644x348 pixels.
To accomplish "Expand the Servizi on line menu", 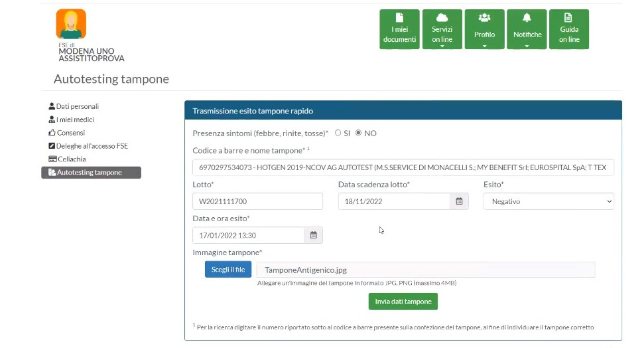I will click(x=442, y=31).
